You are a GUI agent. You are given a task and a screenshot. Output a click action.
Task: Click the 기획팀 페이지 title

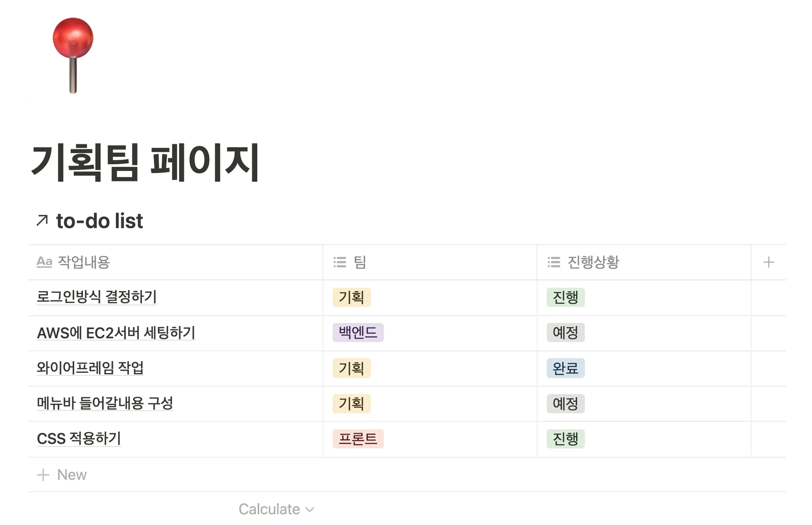145,162
